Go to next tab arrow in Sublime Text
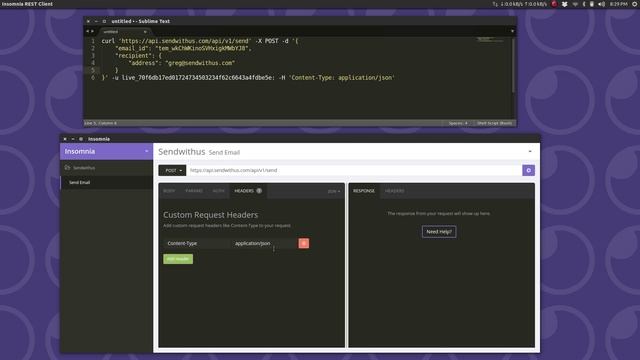 tap(92, 31)
